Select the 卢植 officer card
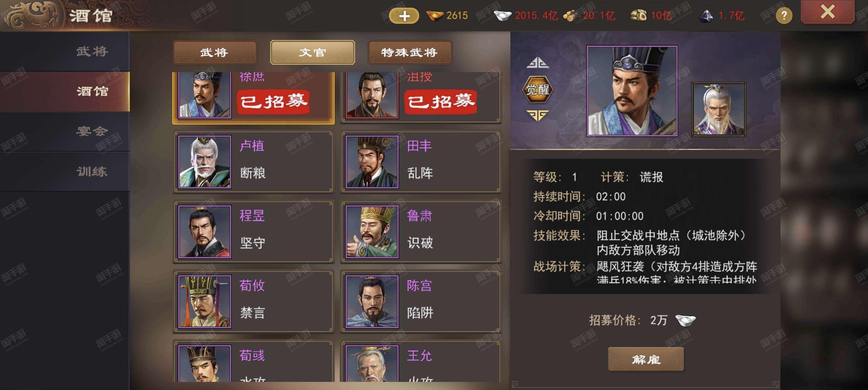Viewport: 868px width, 390px height. [253, 162]
